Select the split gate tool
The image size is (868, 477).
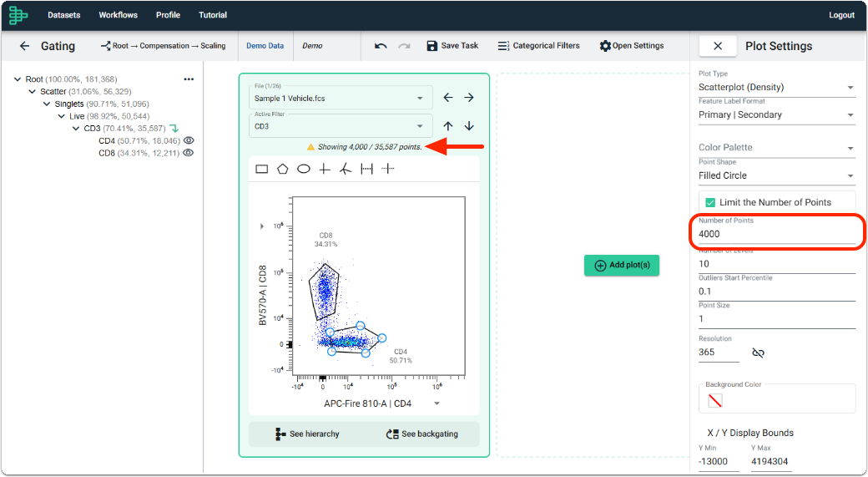[388, 169]
